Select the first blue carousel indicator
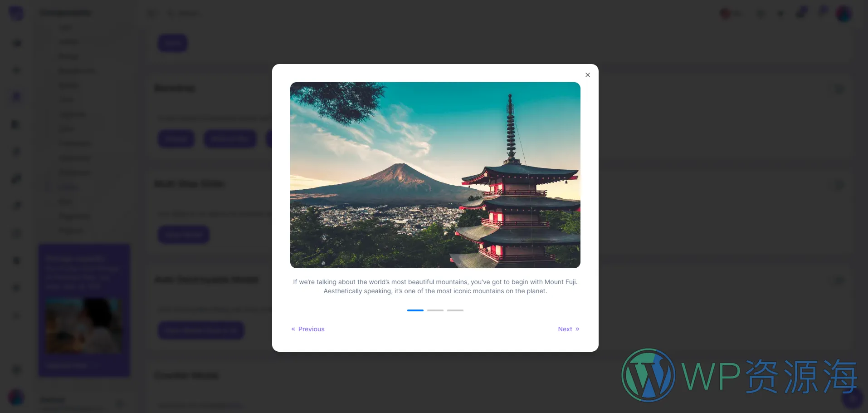The height and width of the screenshot is (413, 868). 415,310
